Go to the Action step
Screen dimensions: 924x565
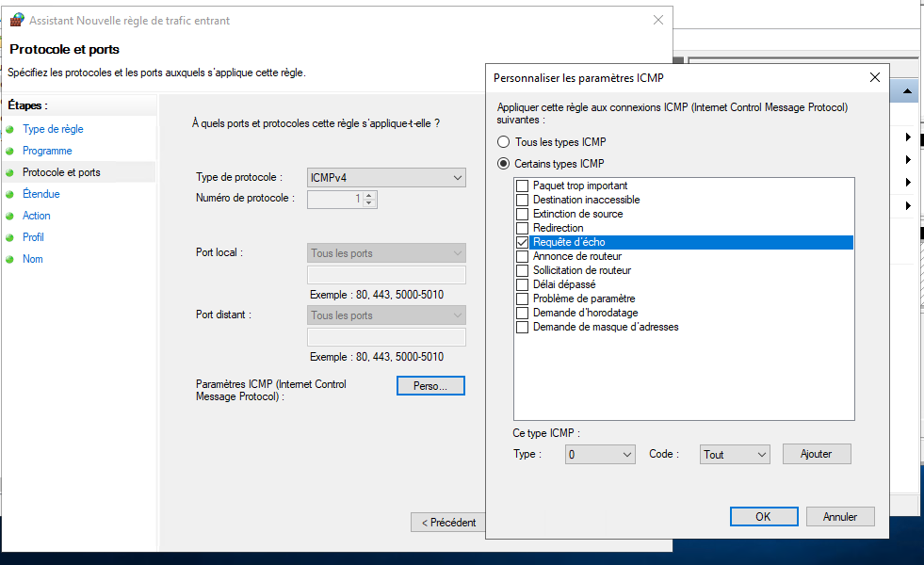(36, 216)
